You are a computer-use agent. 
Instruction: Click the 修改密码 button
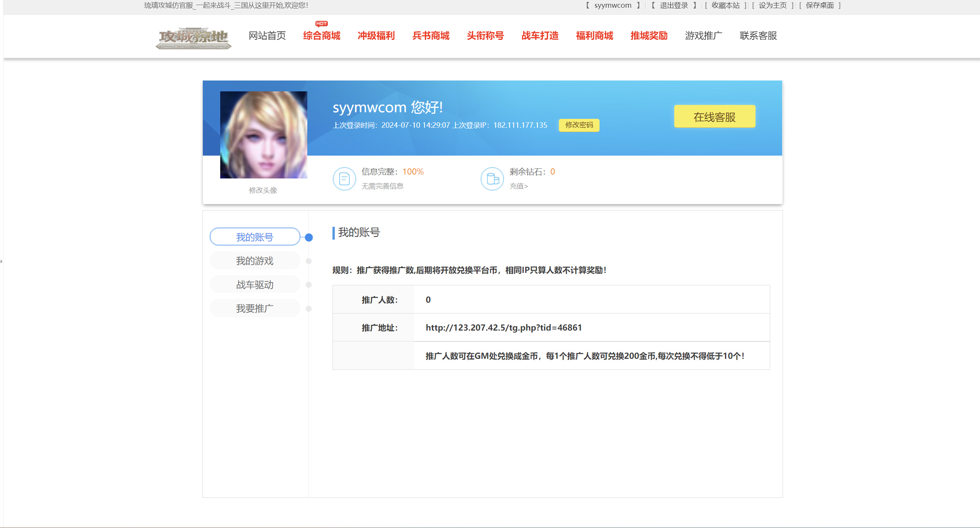click(x=579, y=125)
